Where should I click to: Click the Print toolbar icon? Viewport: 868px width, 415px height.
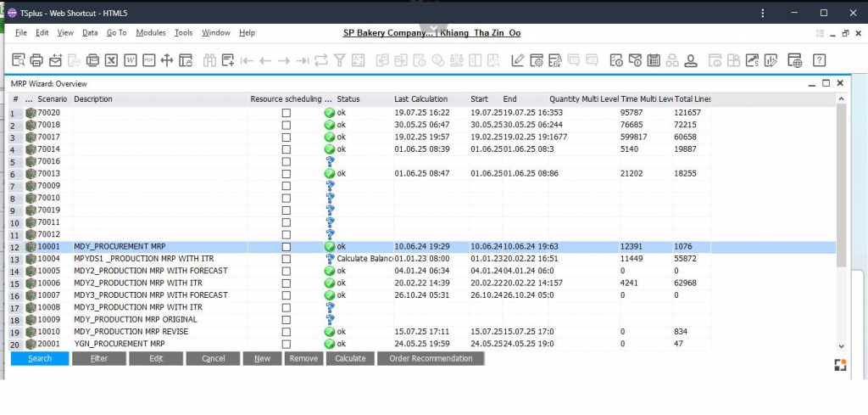click(x=36, y=60)
